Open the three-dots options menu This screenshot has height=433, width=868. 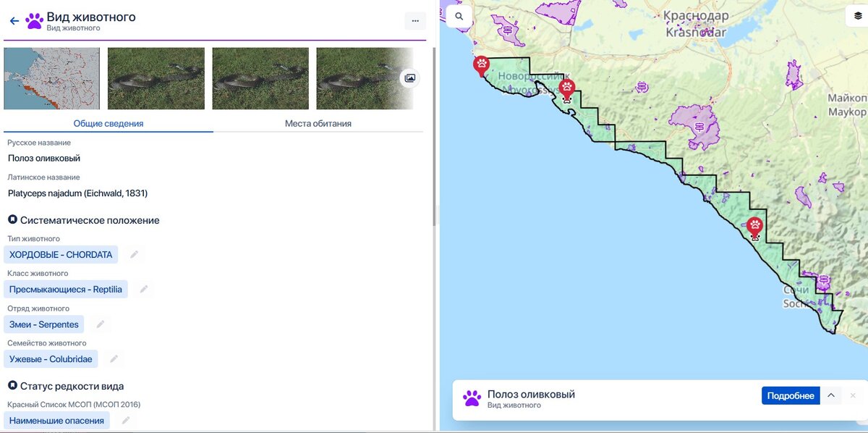415,21
